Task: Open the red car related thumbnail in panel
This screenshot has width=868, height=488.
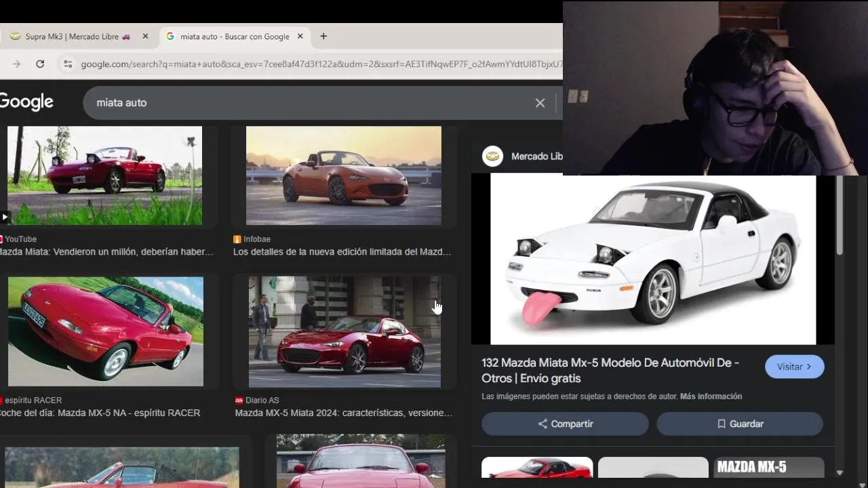Action: pyautogui.click(x=537, y=468)
